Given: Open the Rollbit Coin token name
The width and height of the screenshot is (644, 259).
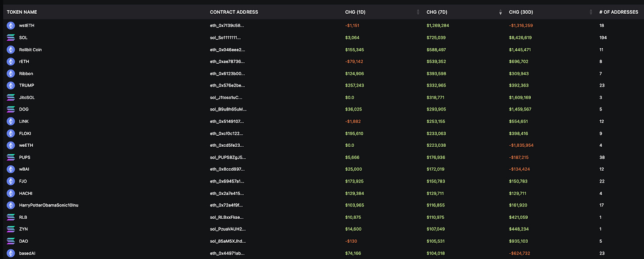Looking at the screenshot, I should click(31, 50).
